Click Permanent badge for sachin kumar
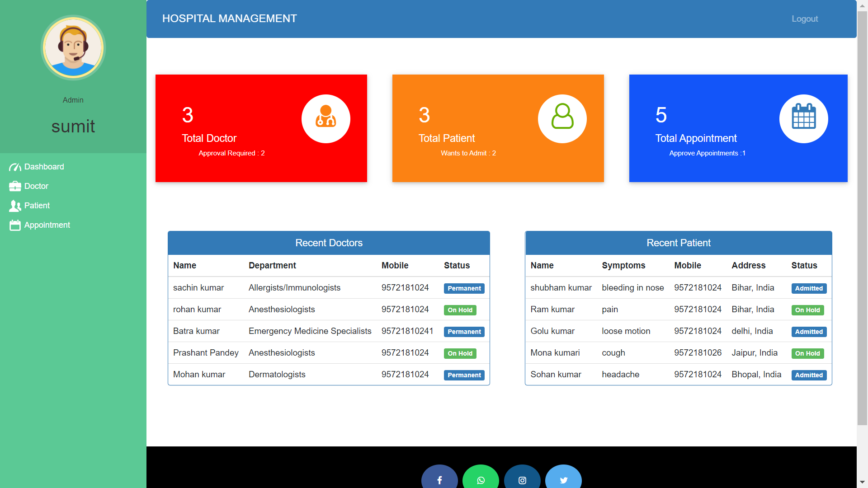The height and width of the screenshot is (488, 868). [464, 288]
